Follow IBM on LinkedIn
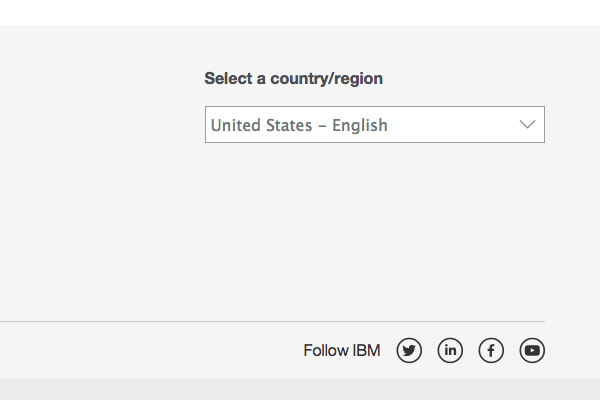The height and width of the screenshot is (400, 600). pyautogui.click(x=450, y=350)
